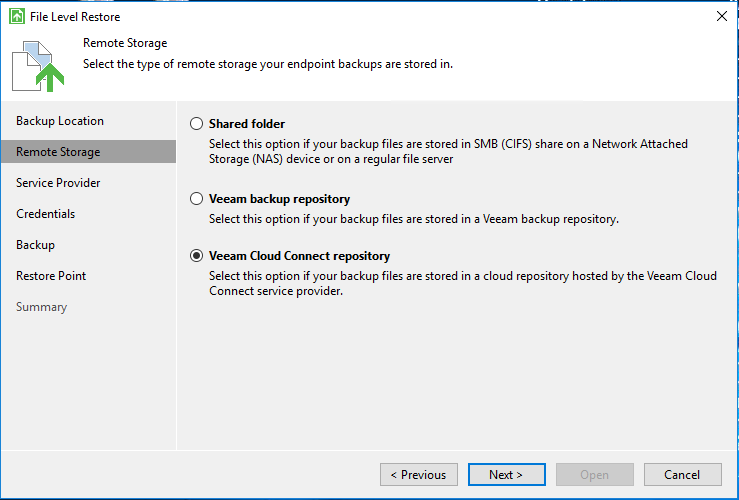Click the greyed-out Open button
Viewport: 739px width, 500px height.
pos(595,475)
